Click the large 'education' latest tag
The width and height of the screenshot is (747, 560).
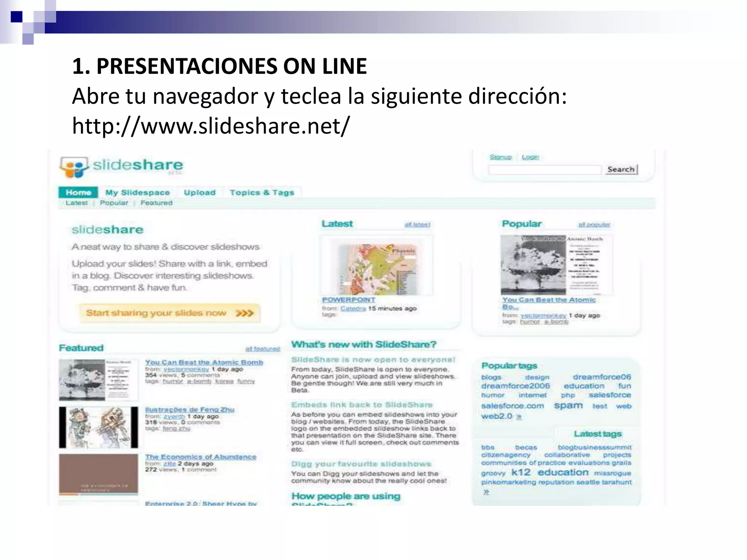pyautogui.click(x=563, y=472)
